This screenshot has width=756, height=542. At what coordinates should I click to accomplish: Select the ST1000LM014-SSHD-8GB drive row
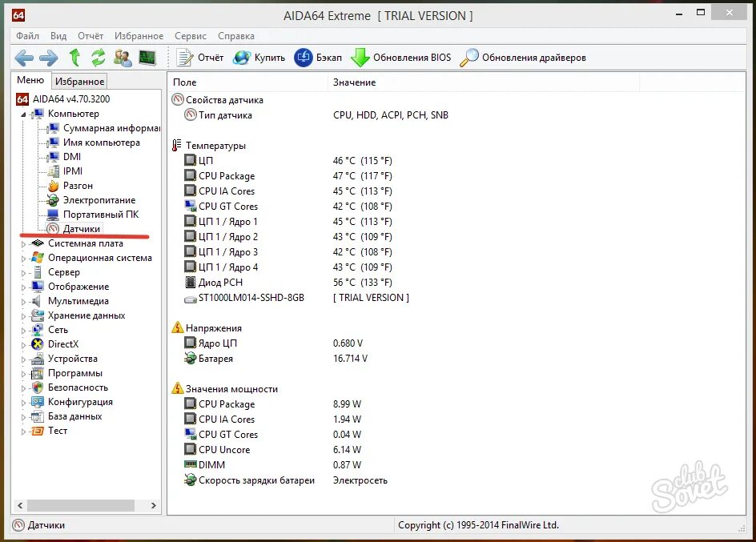point(296,298)
